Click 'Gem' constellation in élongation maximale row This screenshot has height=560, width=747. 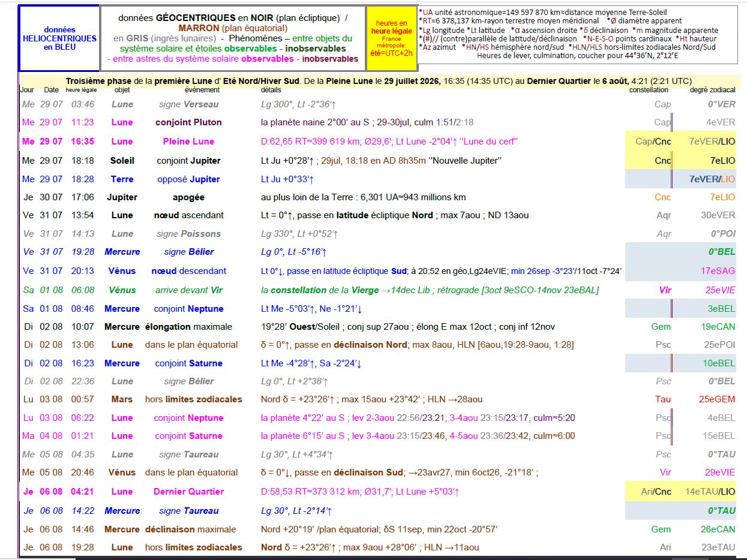pos(661,327)
